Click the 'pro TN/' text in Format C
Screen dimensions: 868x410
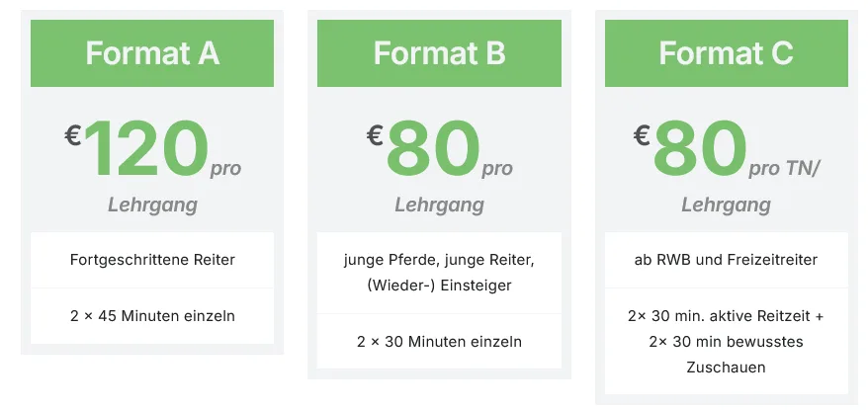point(784,169)
